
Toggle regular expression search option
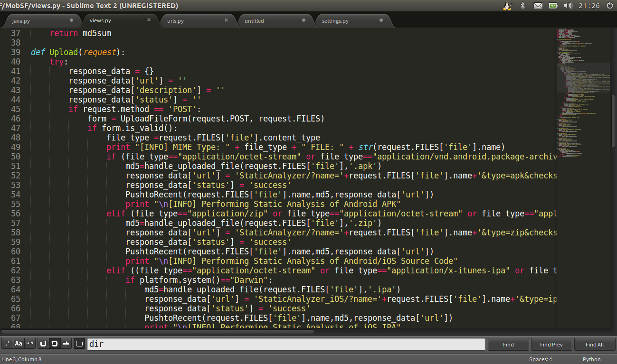pyautogui.click(x=7, y=344)
